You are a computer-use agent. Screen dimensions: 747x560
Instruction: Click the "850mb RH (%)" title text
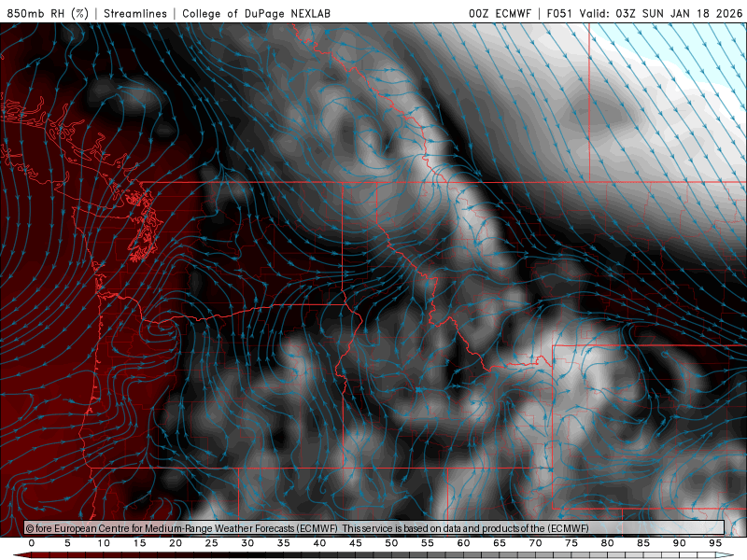48,13
